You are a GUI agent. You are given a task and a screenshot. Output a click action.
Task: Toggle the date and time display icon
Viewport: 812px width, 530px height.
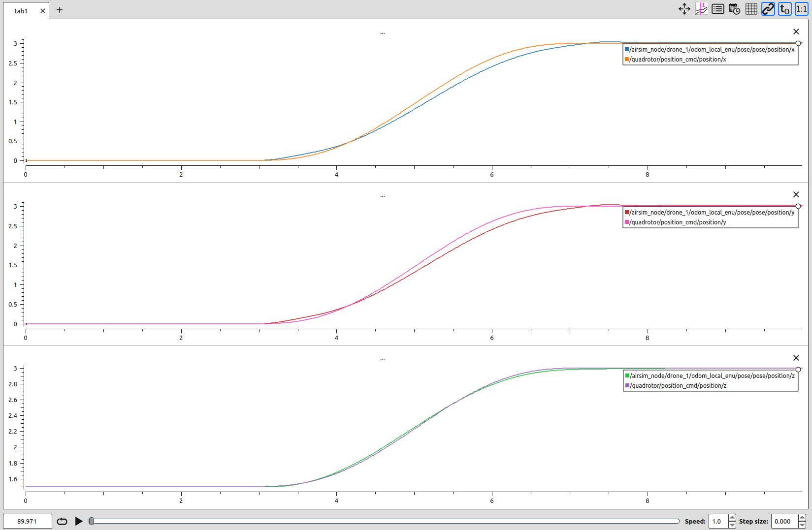coord(735,9)
